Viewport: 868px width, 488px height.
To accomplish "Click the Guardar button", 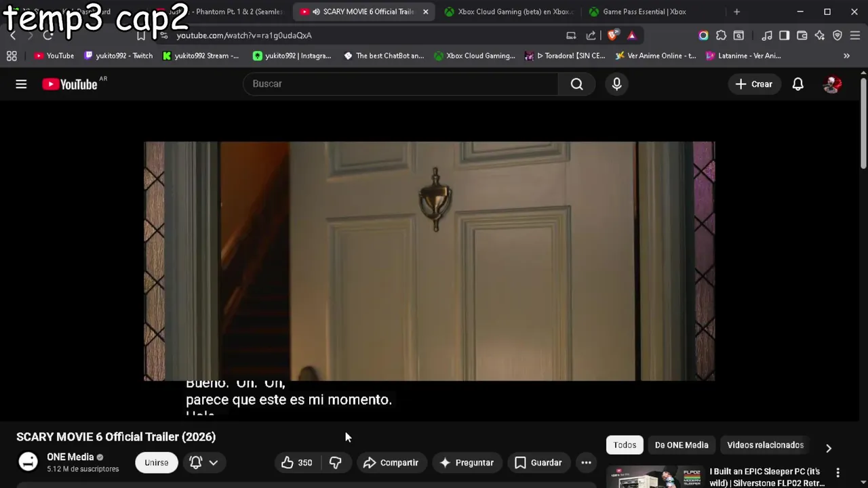I will point(538,462).
